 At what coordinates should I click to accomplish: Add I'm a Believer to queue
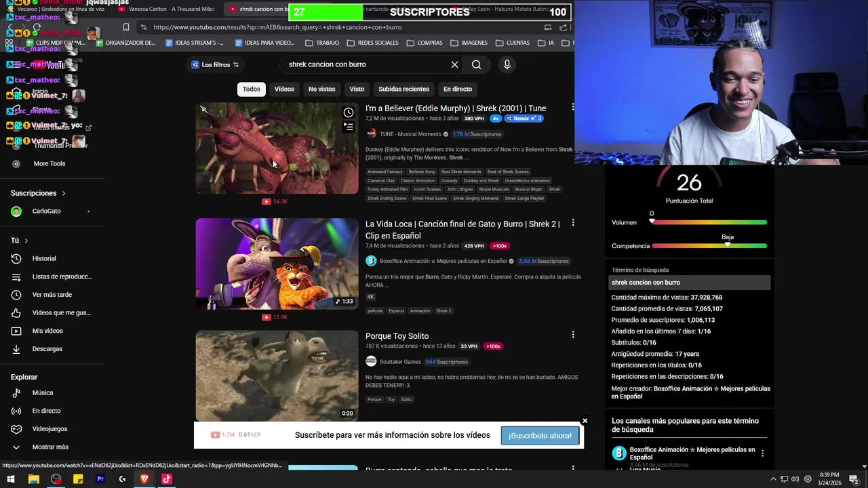(x=349, y=127)
